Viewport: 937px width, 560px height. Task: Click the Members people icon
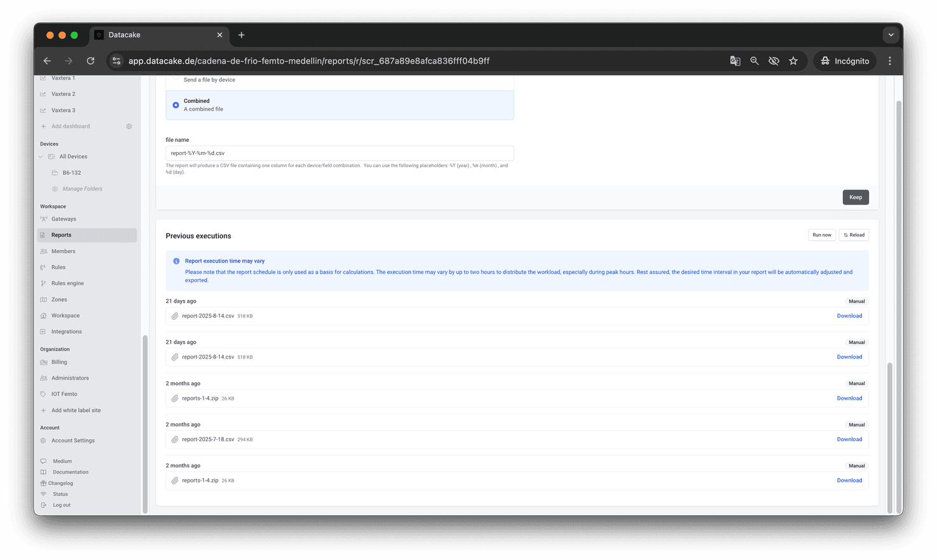coord(43,251)
